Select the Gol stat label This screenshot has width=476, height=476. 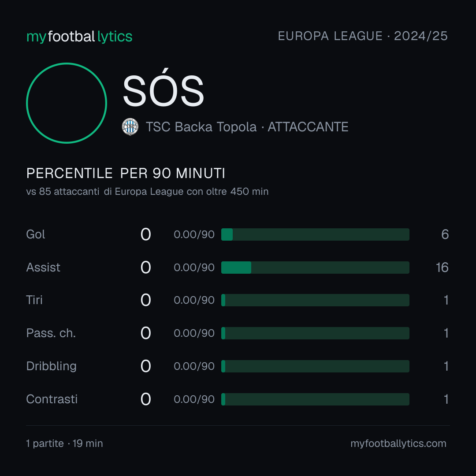pyautogui.click(x=36, y=234)
